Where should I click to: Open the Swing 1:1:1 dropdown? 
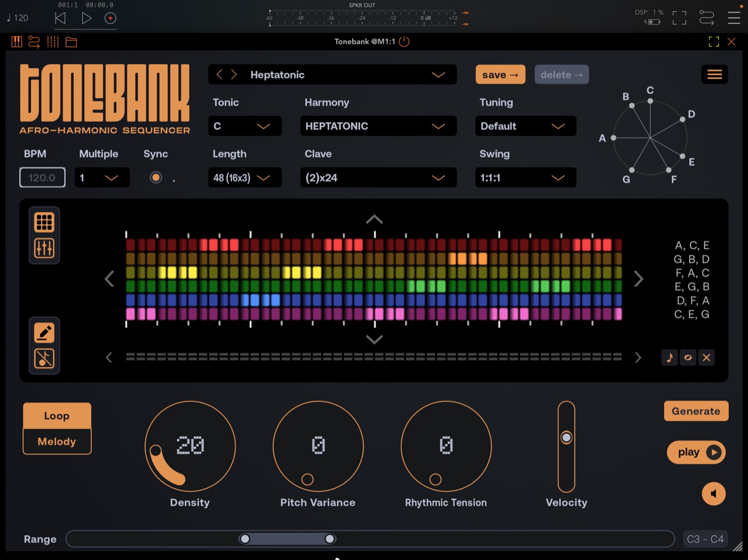point(525,178)
